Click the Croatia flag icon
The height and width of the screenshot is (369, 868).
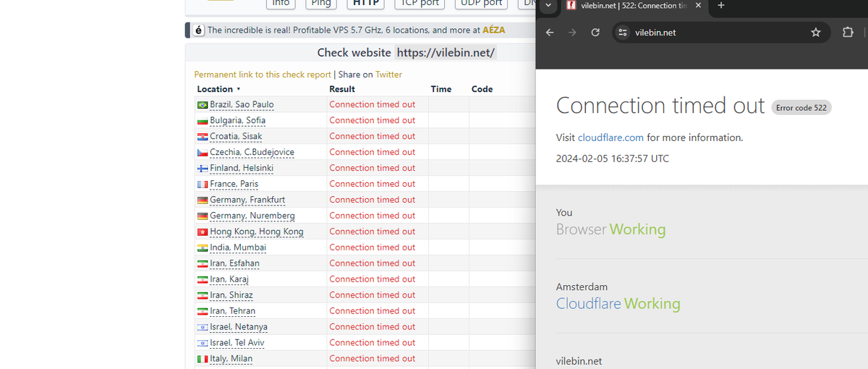pyautogui.click(x=203, y=137)
